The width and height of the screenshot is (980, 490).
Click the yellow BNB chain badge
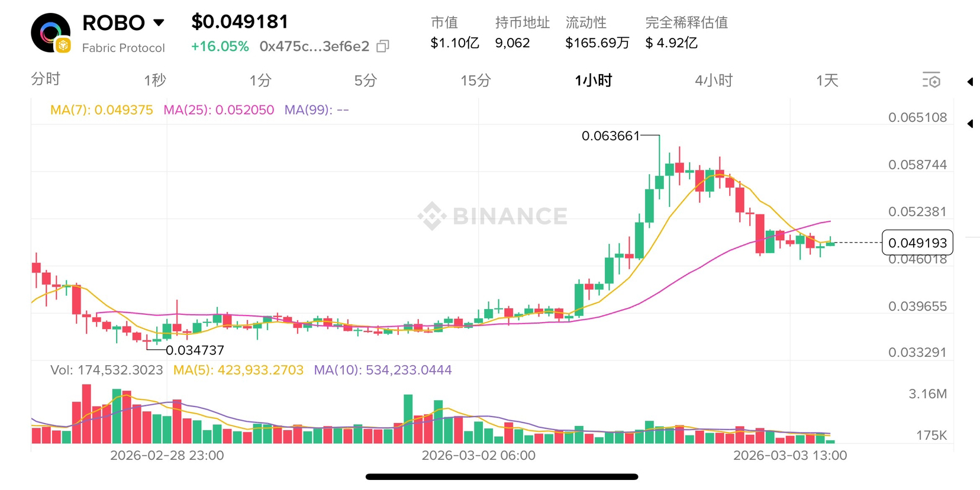point(63,46)
